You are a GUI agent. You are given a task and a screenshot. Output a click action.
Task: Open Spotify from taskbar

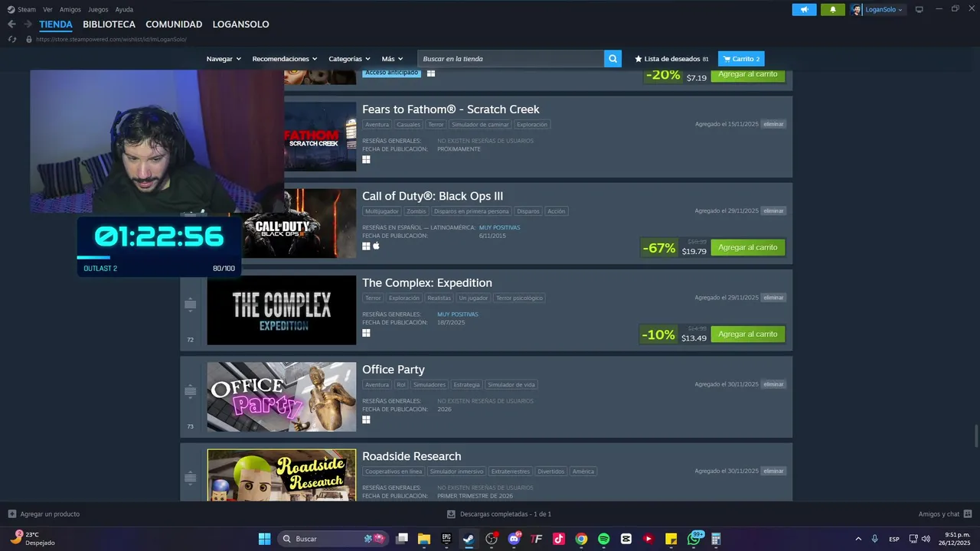click(603, 539)
